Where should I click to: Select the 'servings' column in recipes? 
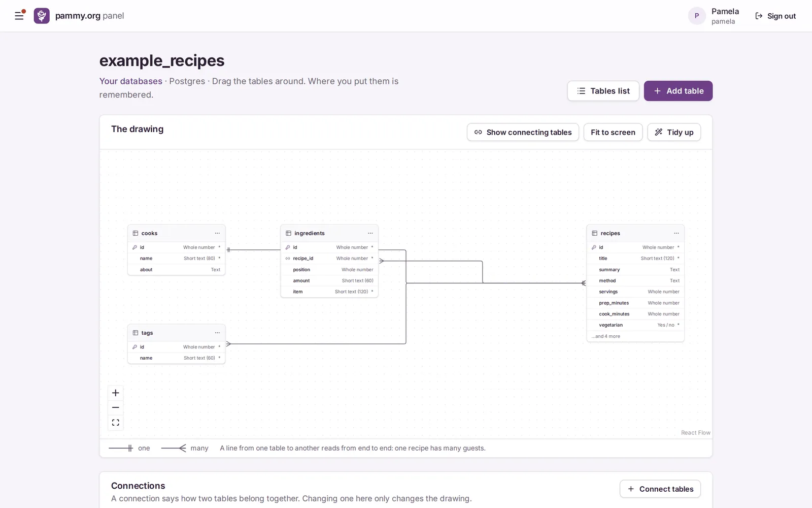(635, 292)
